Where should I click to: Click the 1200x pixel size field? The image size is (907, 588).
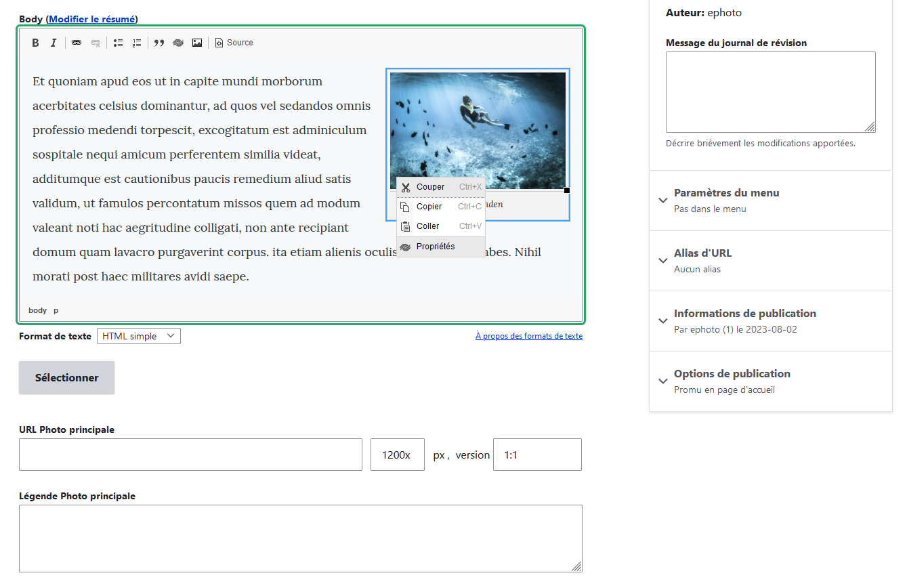click(398, 455)
